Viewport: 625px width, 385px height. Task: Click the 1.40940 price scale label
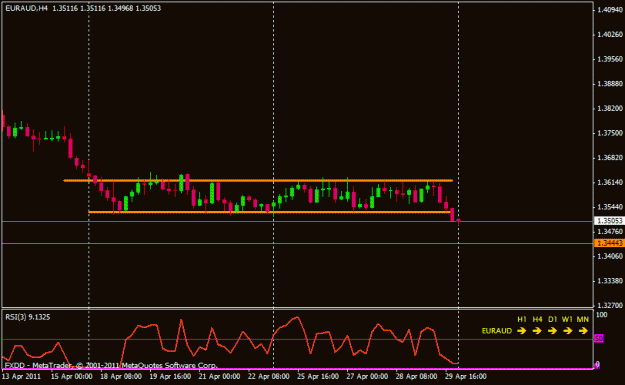(610, 10)
